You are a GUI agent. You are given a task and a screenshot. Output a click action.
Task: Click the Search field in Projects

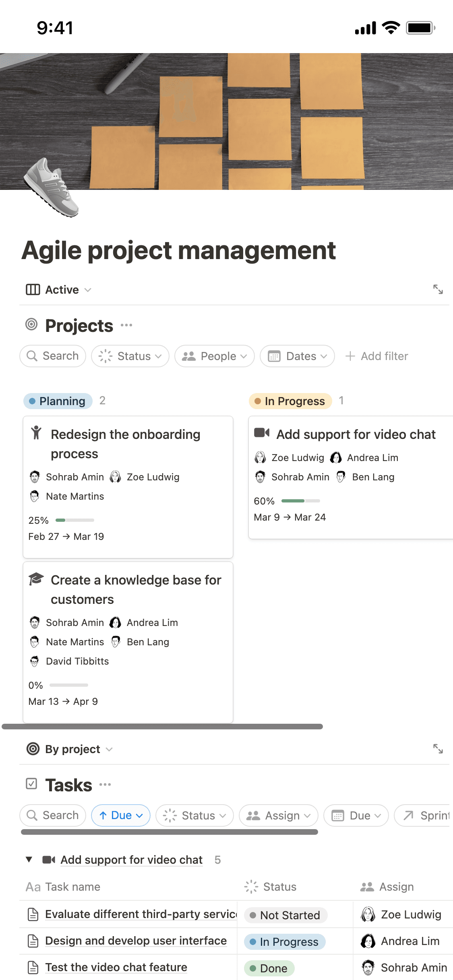53,356
